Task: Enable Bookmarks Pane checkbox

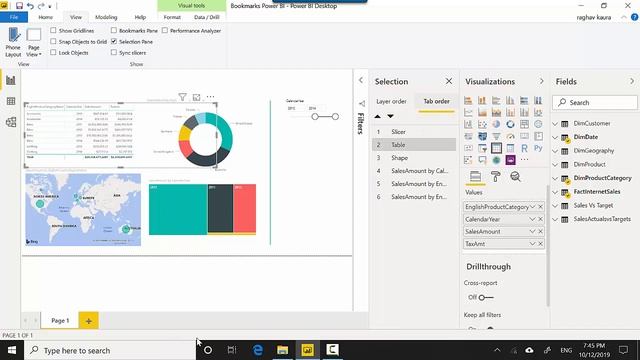Action: pyautogui.click(x=114, y=30)
